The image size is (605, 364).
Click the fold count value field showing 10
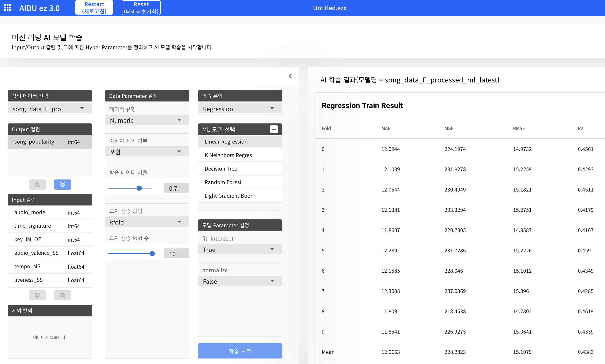176,254
